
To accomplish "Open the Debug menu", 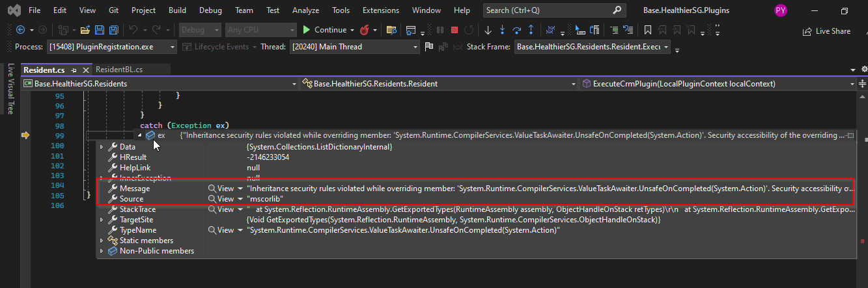I will pos(210,10).
